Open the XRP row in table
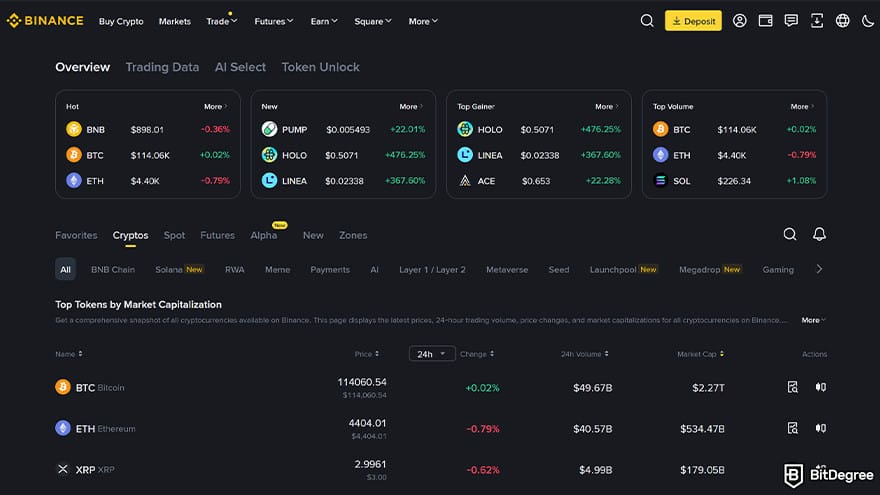The image size is (880, 495). point(441,470)
